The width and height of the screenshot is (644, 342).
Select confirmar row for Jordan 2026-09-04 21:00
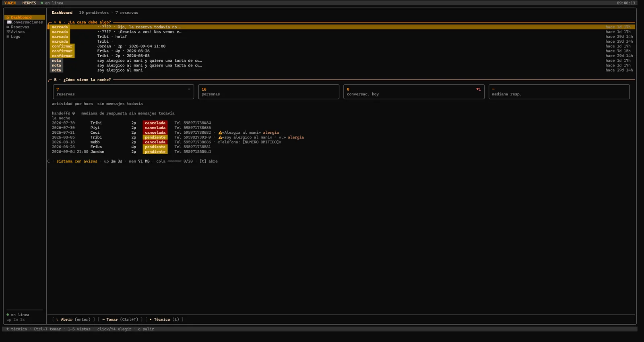pos(341,46)
